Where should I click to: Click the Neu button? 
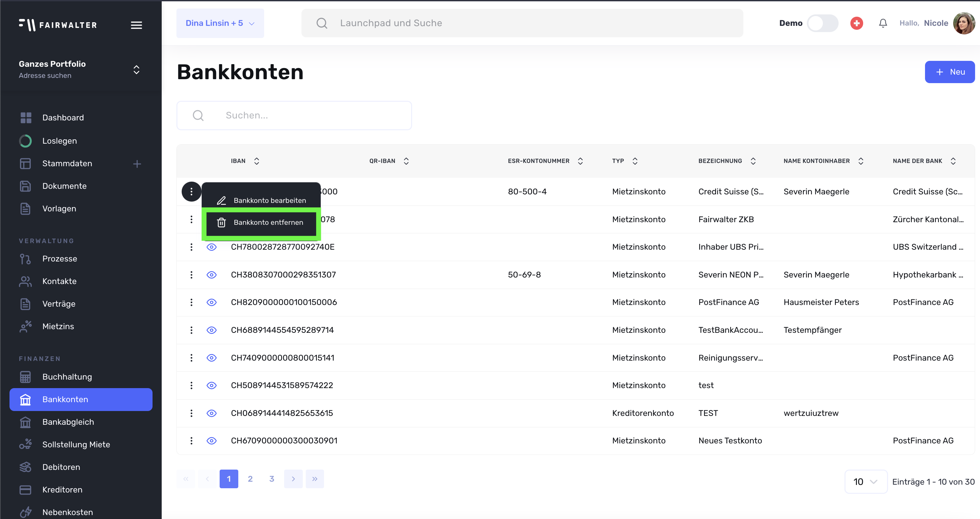[949, 72]
